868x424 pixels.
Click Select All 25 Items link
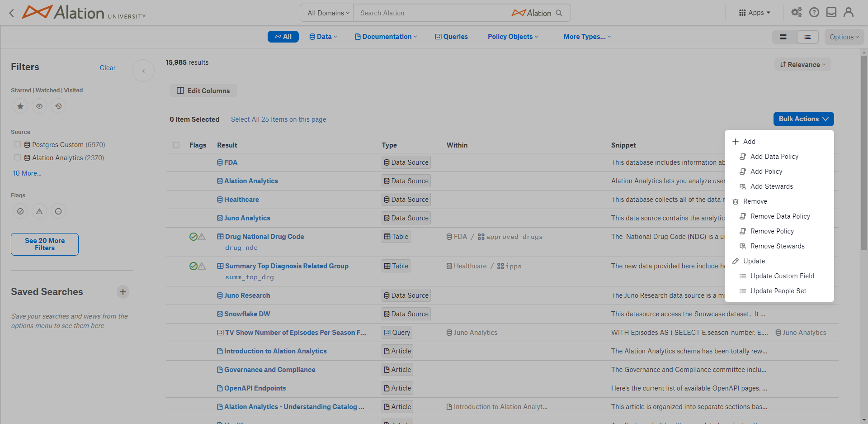[x=278, y=119]
